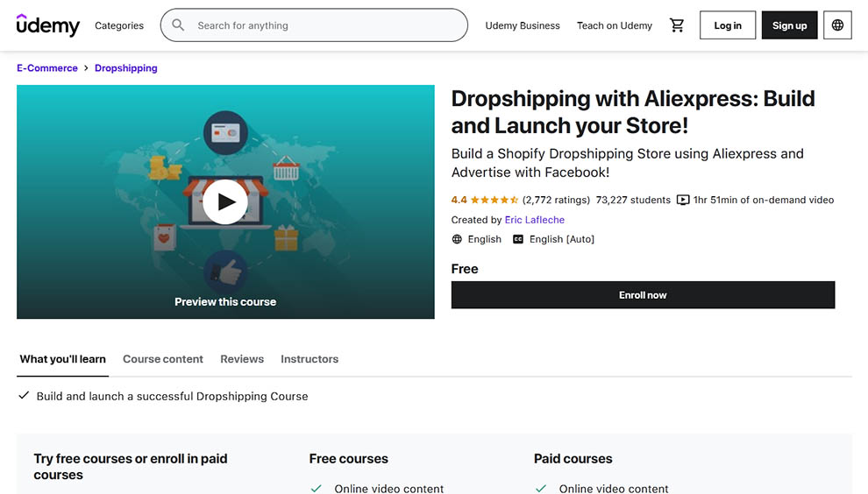
Task: Open Udemy Business link
Action: (x=523, y=25)
